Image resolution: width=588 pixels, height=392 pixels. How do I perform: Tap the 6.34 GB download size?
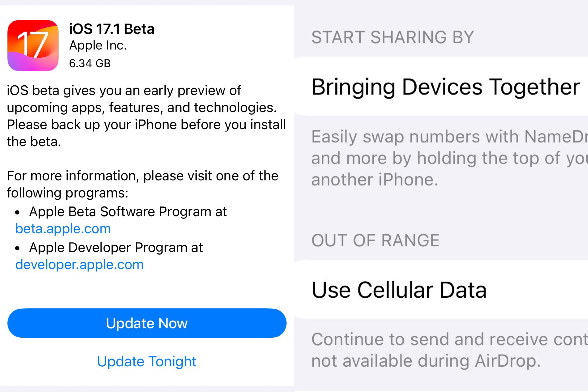coord(90,63)
